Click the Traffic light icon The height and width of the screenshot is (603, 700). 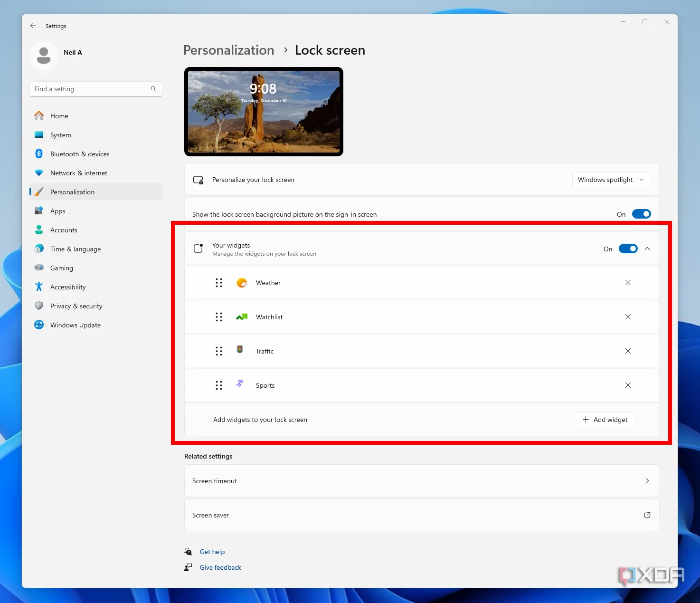(x=240, y=351)
